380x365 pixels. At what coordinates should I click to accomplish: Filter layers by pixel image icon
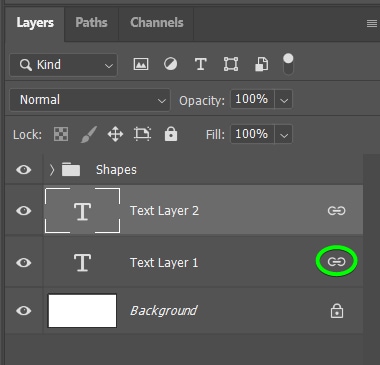[141, 64]
